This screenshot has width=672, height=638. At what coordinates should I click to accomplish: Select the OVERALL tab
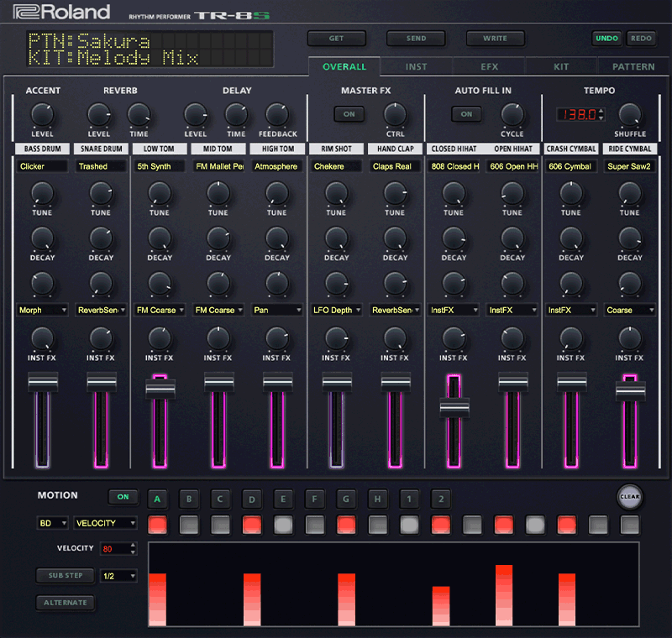click(344, 67)
